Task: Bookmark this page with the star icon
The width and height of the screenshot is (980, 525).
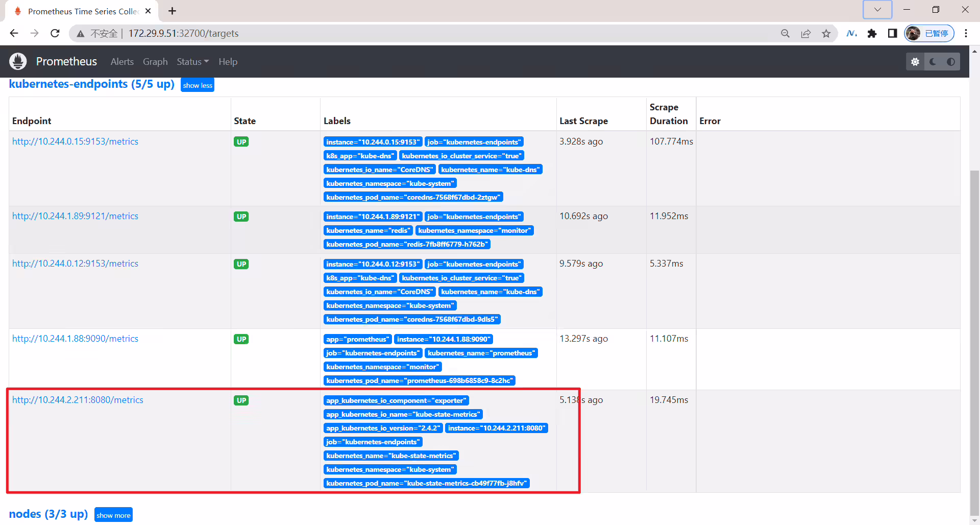Action: [x=826, y=33]
